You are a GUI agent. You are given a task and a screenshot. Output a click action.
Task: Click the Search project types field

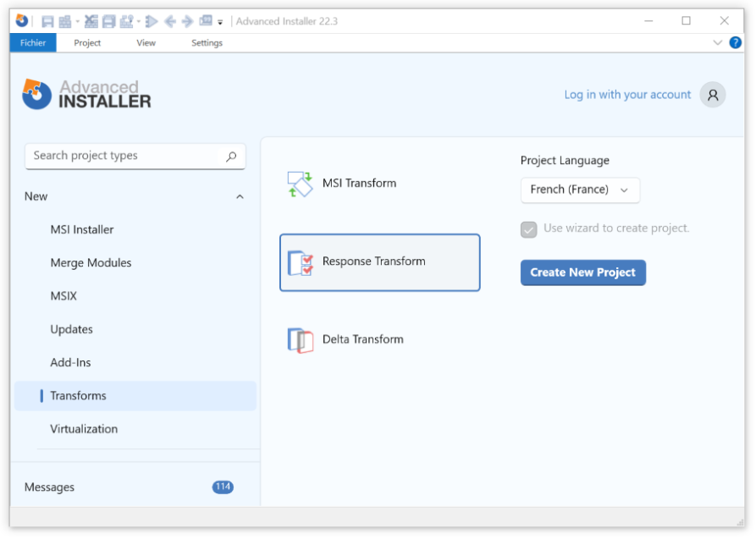pyautogui.click(x=127, y=157)
